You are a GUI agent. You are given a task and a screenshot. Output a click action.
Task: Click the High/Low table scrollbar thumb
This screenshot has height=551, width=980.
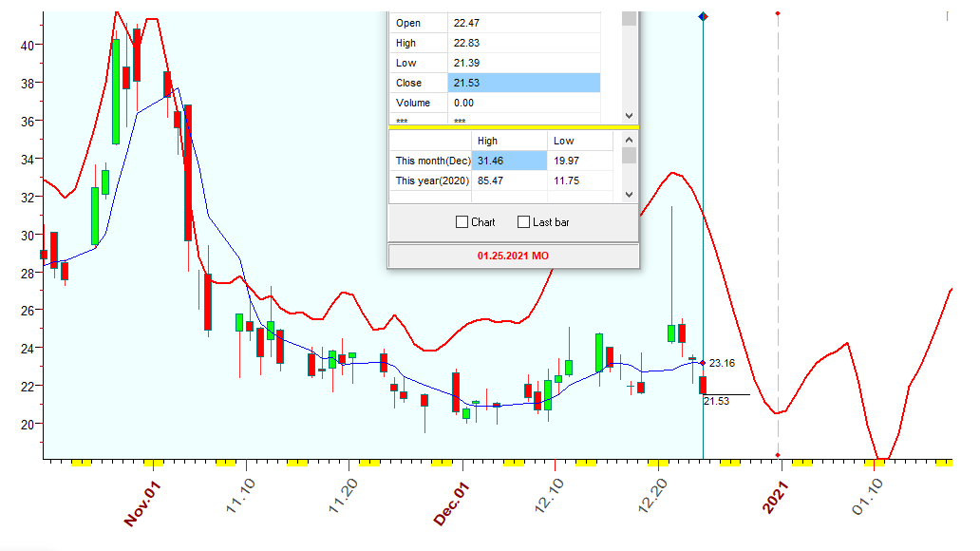tap(629, 155)
